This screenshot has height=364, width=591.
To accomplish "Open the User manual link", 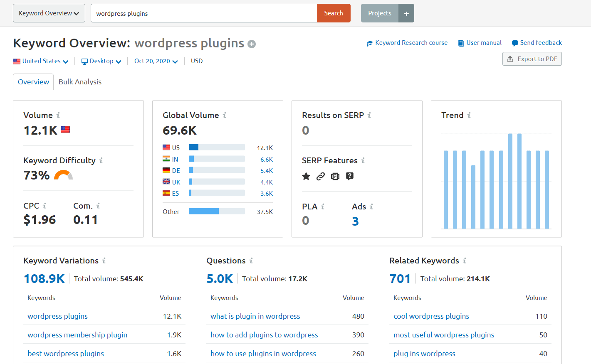I will 480,43.
